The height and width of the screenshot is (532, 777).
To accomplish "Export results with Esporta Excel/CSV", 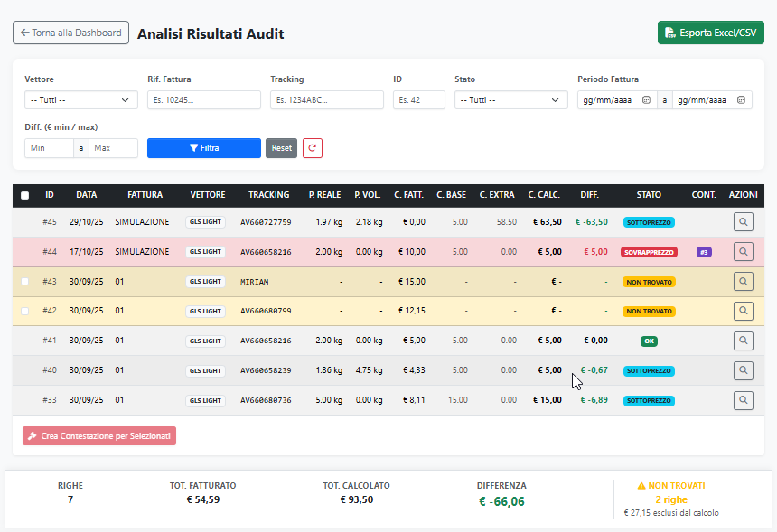I will pos(710,33).
